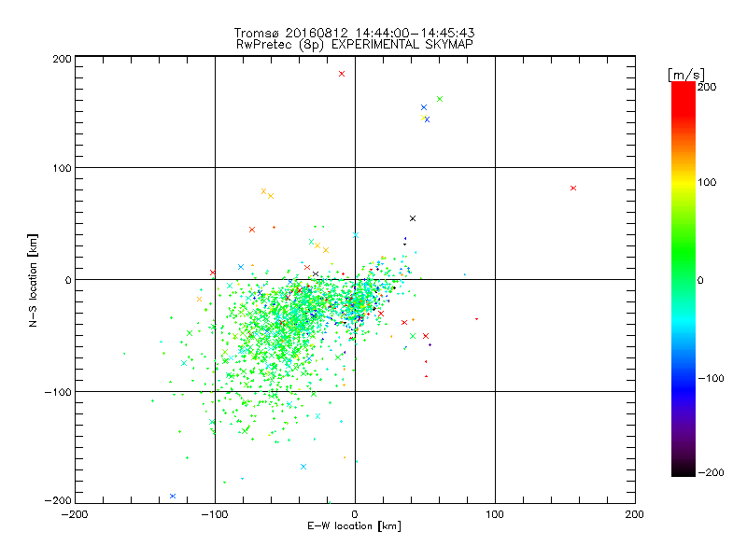This screenshot has height=560, width=747.
Task: Click the green X marker near top right
Action: [440, 99]
